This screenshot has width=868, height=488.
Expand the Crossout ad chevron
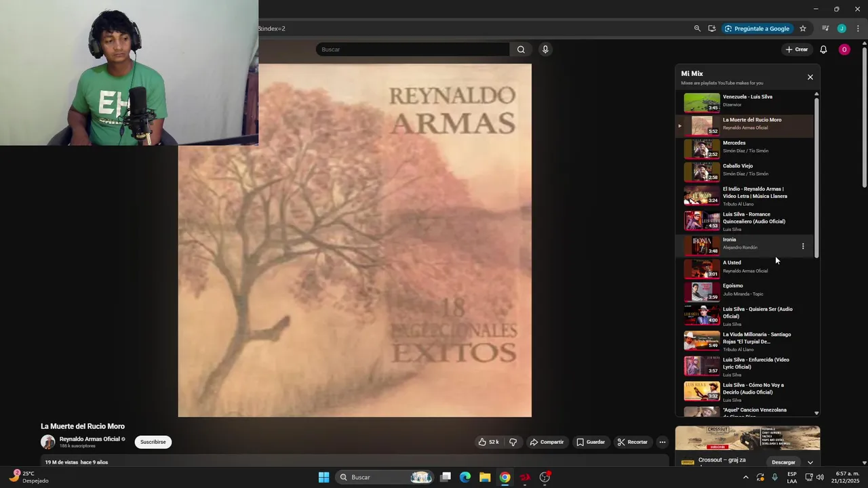point(810,462)
